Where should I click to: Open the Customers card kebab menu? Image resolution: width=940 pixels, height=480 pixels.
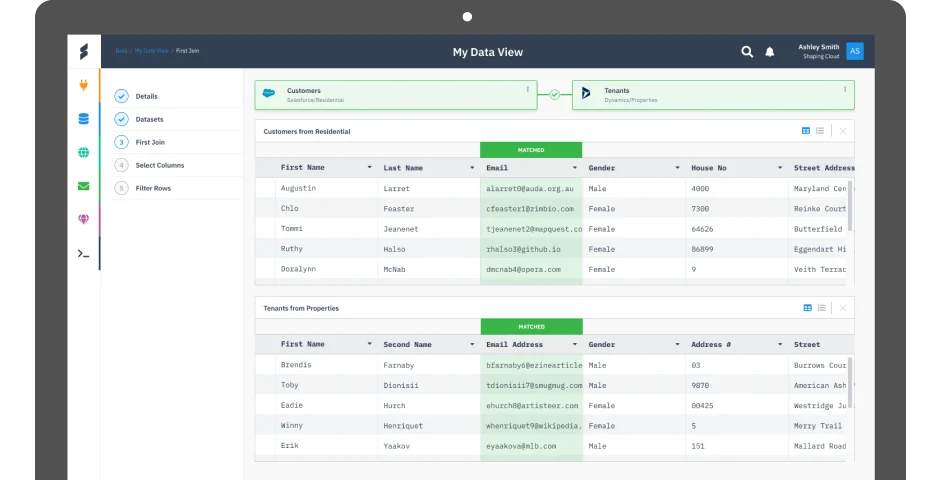pos(528,89)
